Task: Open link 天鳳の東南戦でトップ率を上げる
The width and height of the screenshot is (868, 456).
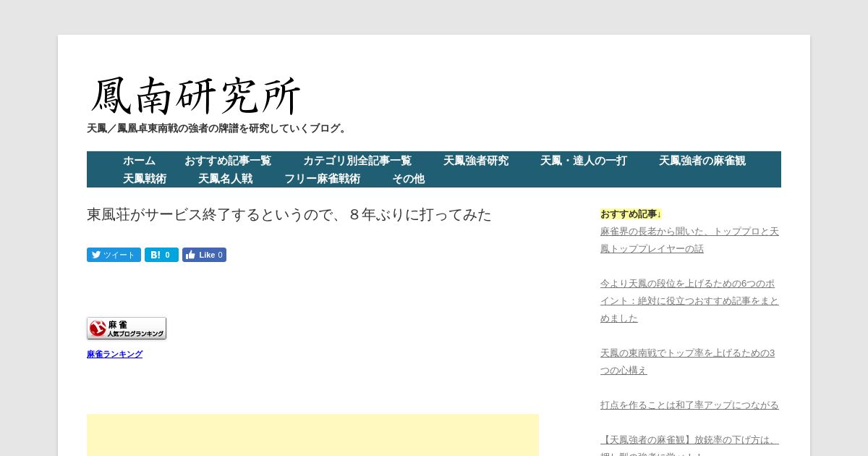Action: [x=687, y=362]
